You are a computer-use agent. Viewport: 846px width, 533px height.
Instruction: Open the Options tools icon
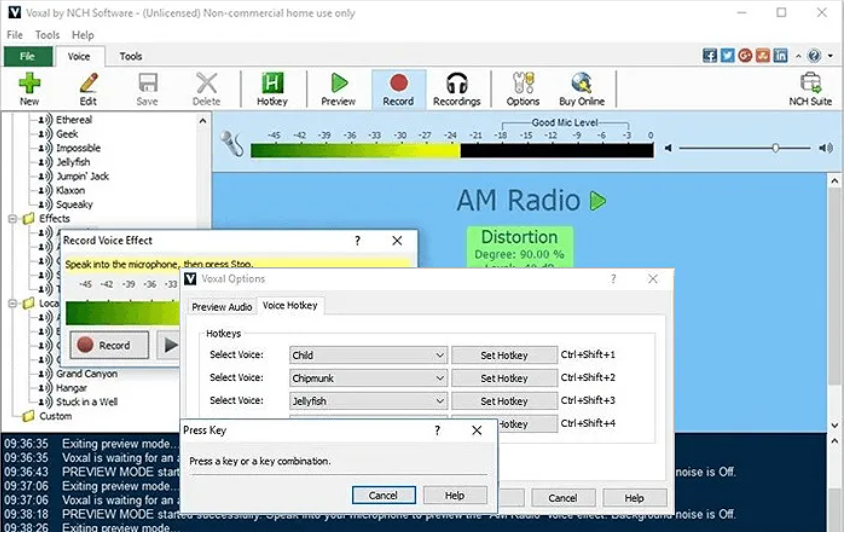coord(522,88)
